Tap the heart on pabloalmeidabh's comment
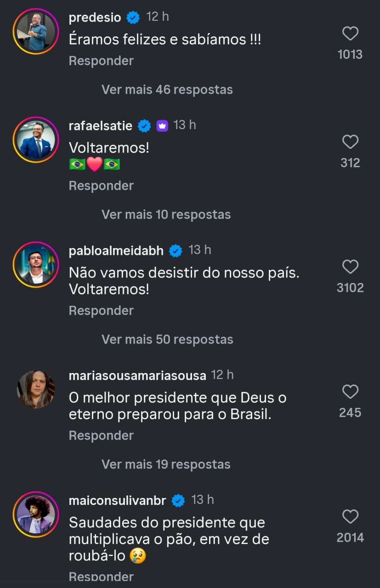The image size is (380, 588). (x=350, y=267)
